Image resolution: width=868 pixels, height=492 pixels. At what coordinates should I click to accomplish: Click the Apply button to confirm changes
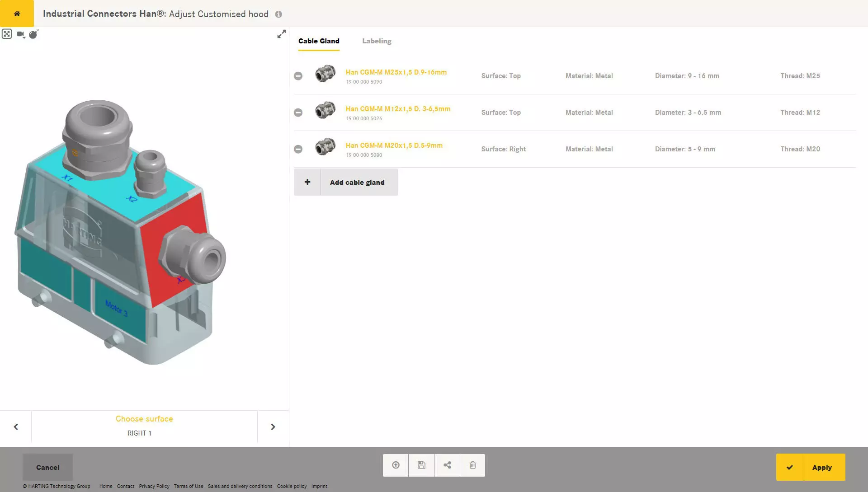811,467
